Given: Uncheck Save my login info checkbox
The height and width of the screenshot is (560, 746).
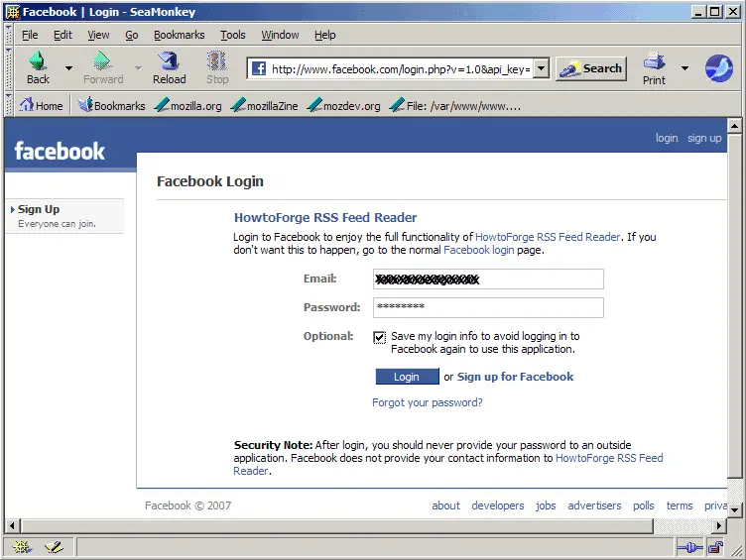Looking at the screenshot, I should (379, 337).
